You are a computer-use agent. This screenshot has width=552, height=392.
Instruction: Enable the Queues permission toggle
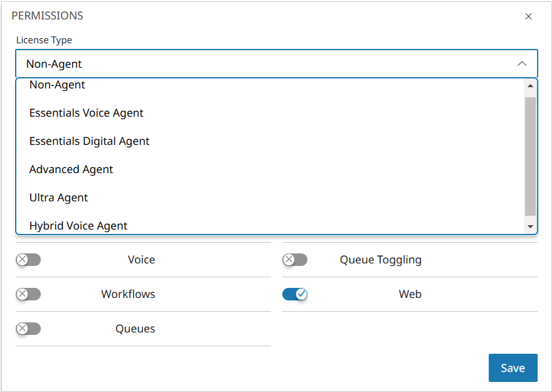pos(28,329)
